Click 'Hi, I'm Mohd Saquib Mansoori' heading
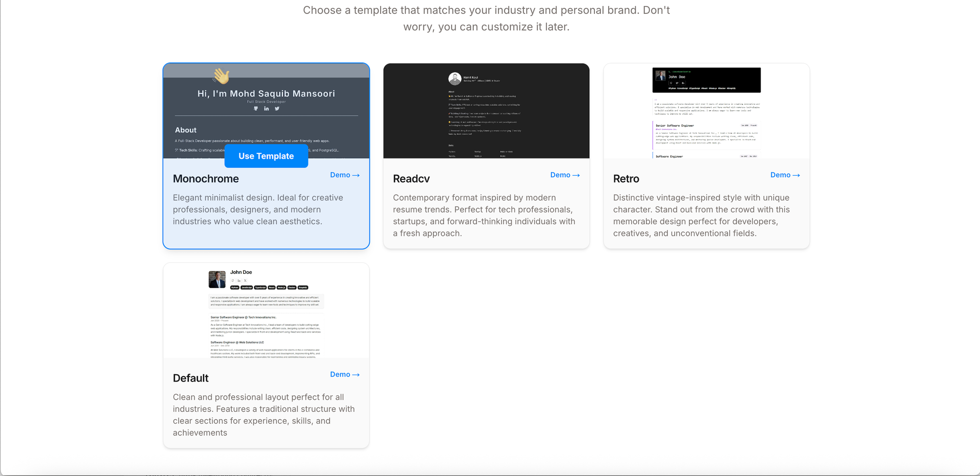980x476 pixels. pyautogui.click(x=266, y=94)
